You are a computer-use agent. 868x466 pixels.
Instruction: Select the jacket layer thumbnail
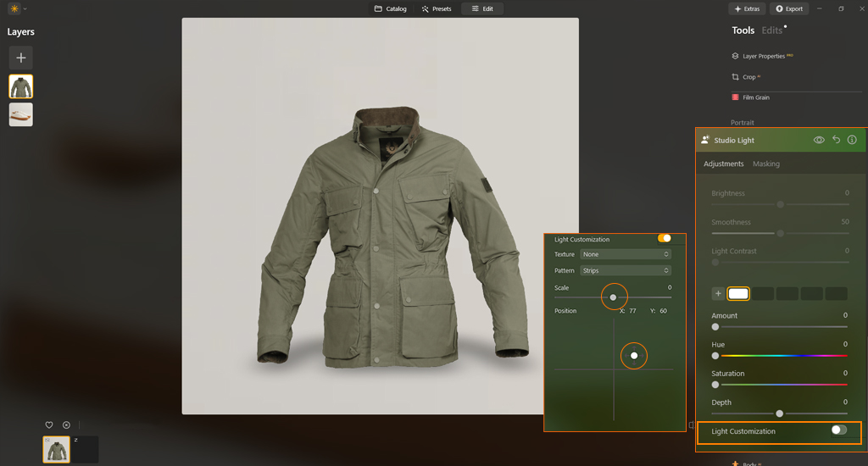(x=21, y=86)
